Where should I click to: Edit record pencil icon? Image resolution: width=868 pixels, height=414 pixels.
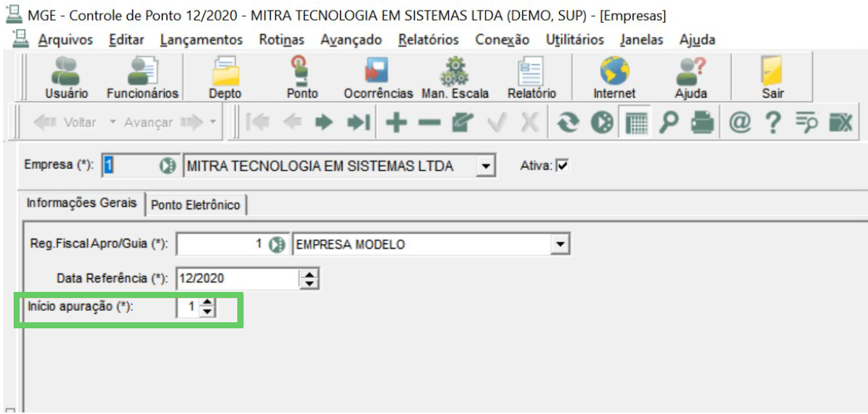462,122
